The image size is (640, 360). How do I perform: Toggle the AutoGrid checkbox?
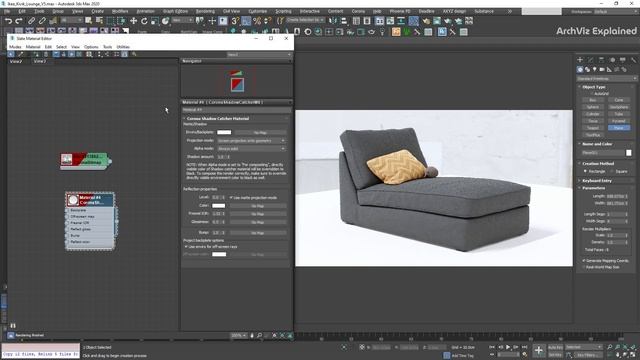(x=592, y=94)
